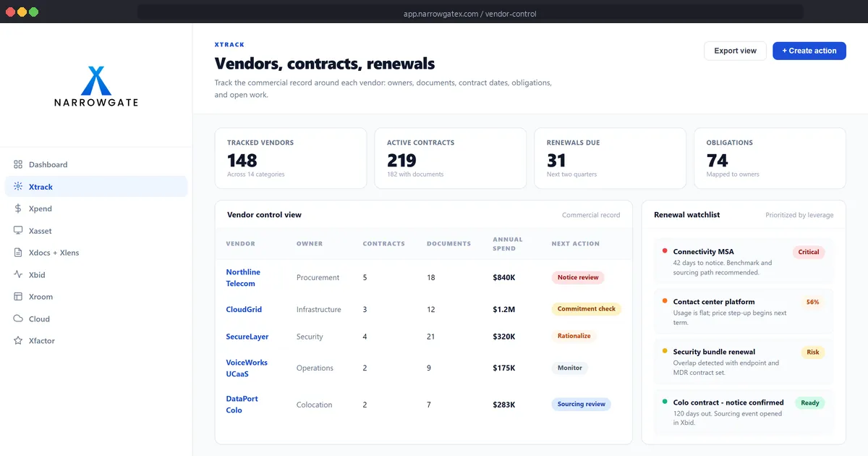Click the Xpend dollar sign icon
This screenshot has height=456, width=868.
pyautogui.click(x=18, y=208)
